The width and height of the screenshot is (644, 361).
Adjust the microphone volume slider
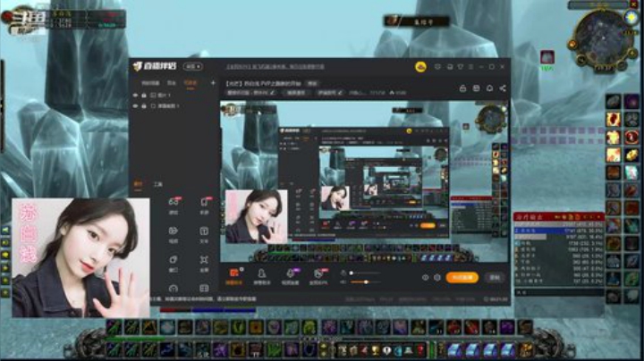tap(366, 273)
